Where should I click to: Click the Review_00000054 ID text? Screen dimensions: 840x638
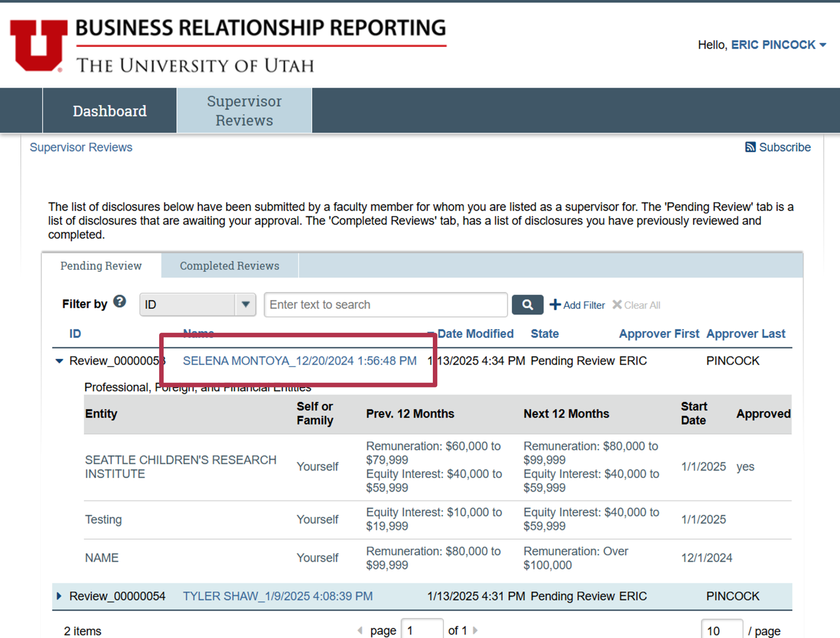coord(117,596)
